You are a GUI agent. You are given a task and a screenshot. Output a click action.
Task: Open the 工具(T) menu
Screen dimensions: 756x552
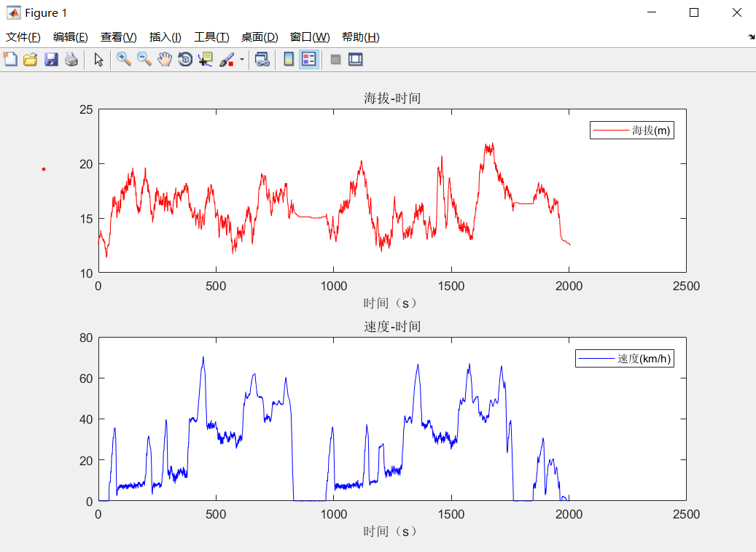(x=211, y=37)
